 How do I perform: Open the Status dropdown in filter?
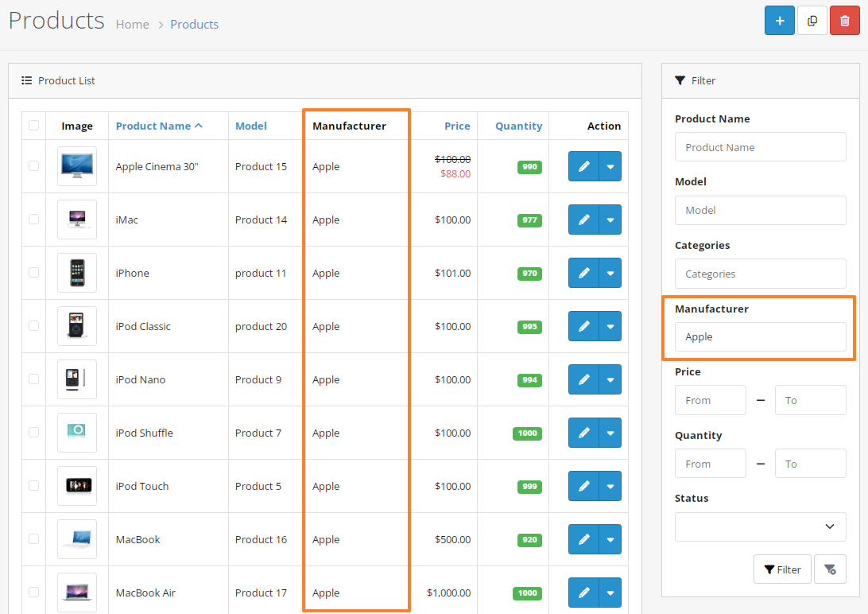click(x=760, y=527)
